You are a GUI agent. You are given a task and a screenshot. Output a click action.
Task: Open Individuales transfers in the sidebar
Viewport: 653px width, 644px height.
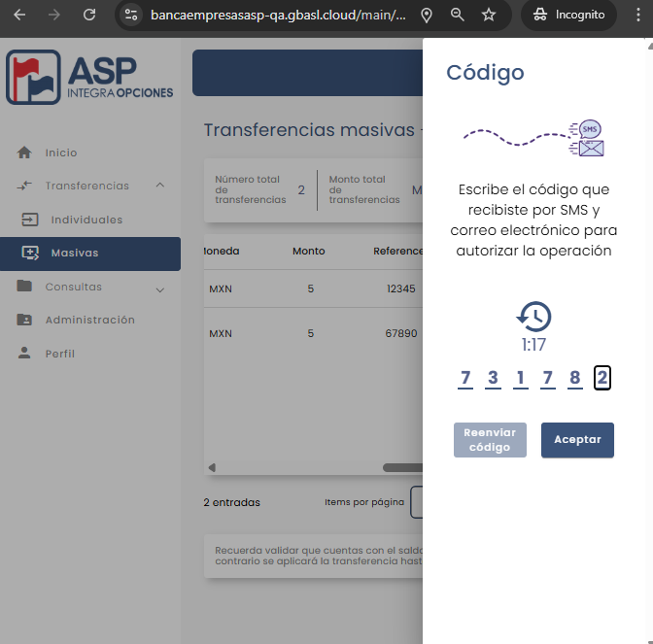[x=86, y=220]
